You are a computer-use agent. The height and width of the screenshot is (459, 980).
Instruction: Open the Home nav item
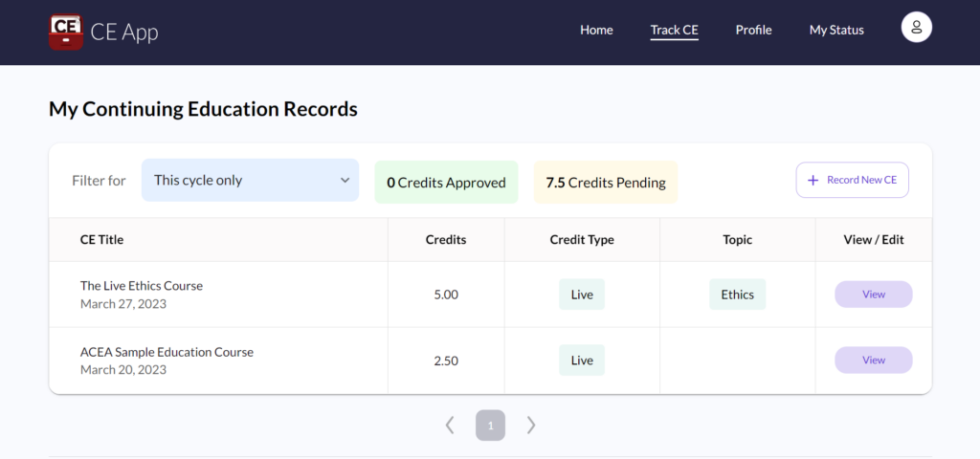click(596, 30)
